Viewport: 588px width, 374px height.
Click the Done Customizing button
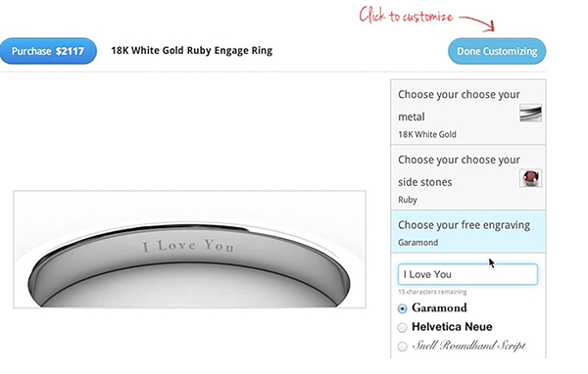point(497,51)
